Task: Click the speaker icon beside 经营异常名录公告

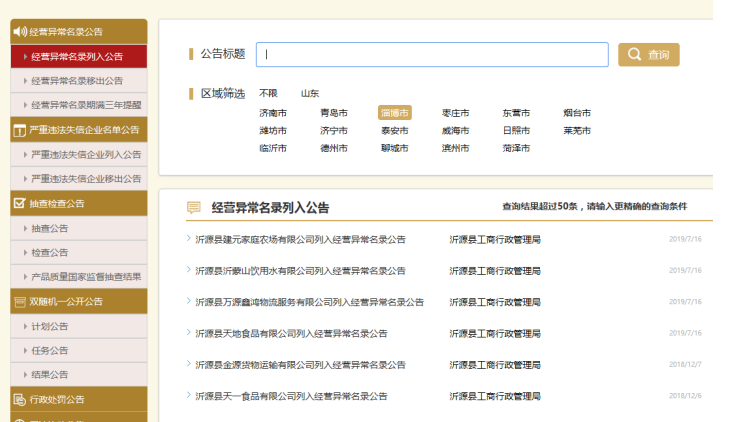Action: (x=19, y=32)
